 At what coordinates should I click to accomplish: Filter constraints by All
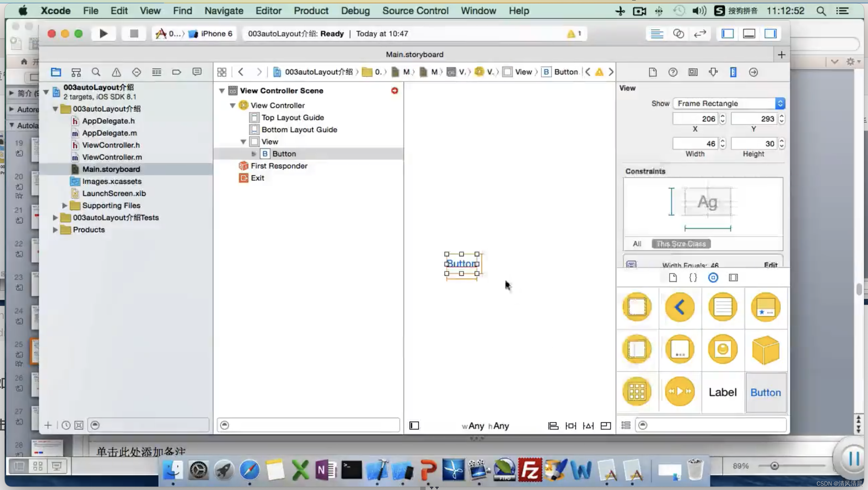[637, 244]
